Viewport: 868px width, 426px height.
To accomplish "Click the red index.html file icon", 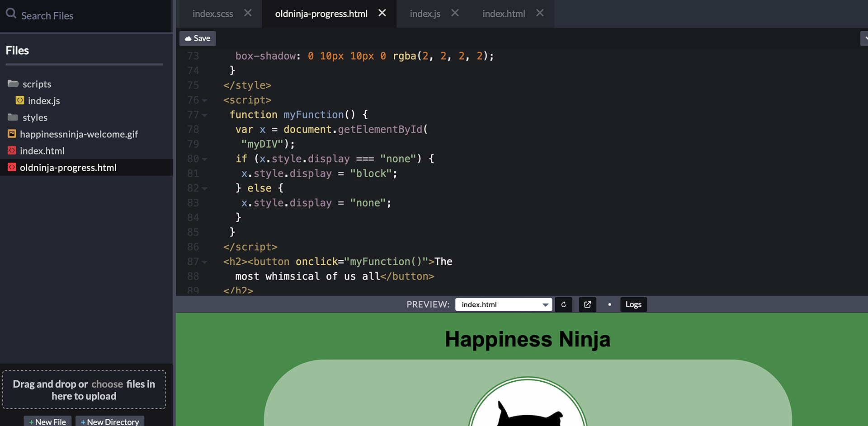I will [x=12, y=150].
